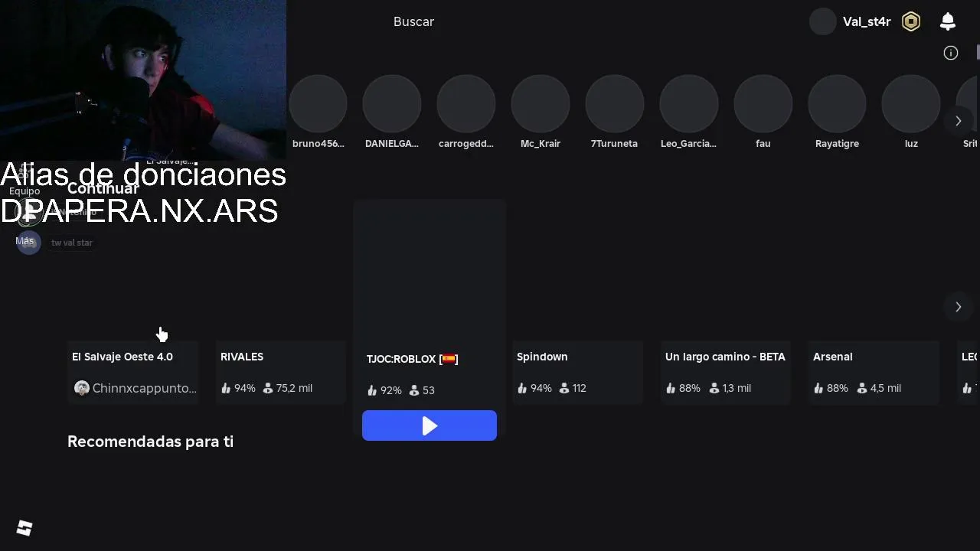Open Un largo camino - BETA game
This screenshot has width=980, height=551.
click(x=725, y=357)
